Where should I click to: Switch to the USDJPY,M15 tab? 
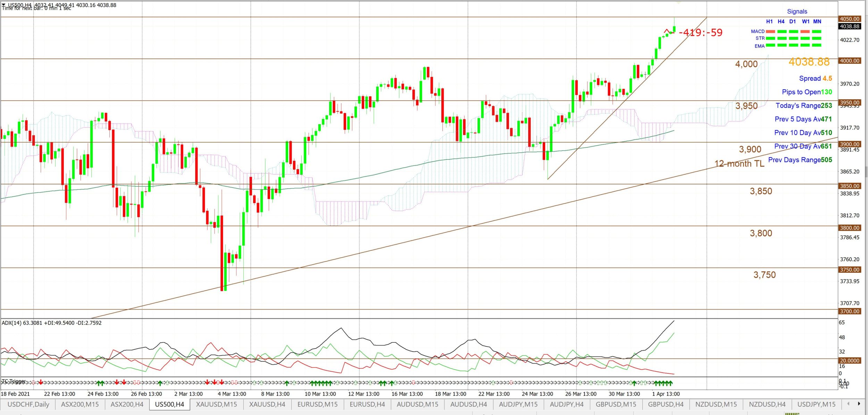coord(816,404)
